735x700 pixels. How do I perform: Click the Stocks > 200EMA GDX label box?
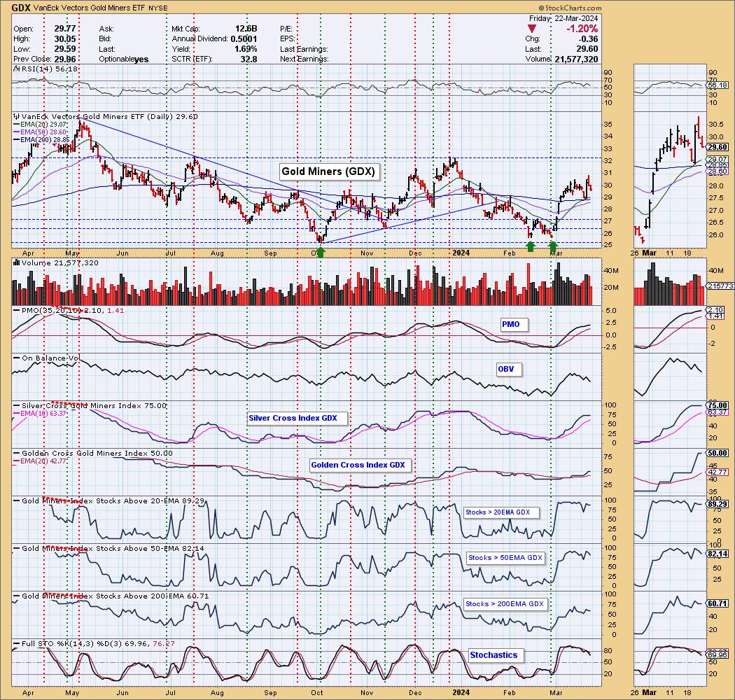tap(505, 604)
